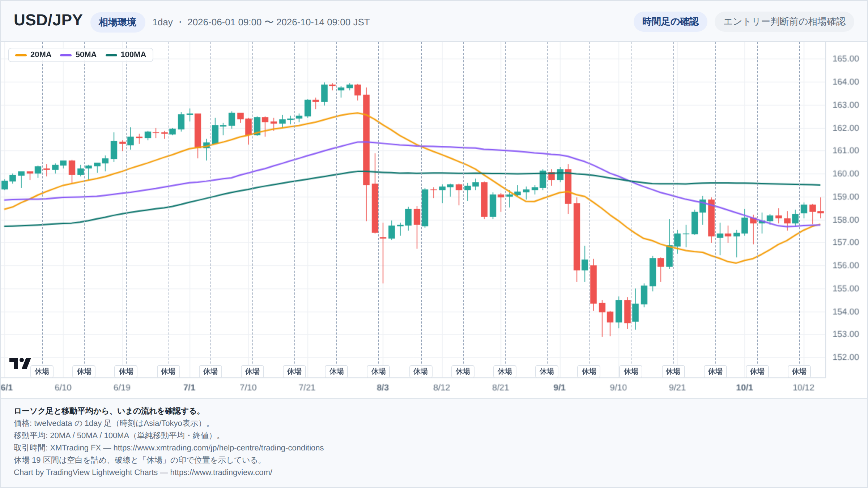Click the 7/1 date axis label
Image resolution: width=868 pixels, height=488 pixels.
coord(189,388)
